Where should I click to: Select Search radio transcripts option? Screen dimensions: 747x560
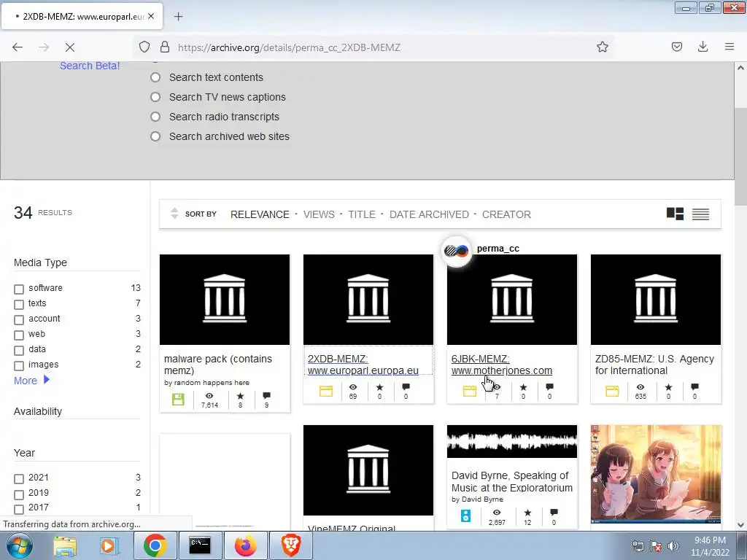pyautogui.click(x=155, y=117)
